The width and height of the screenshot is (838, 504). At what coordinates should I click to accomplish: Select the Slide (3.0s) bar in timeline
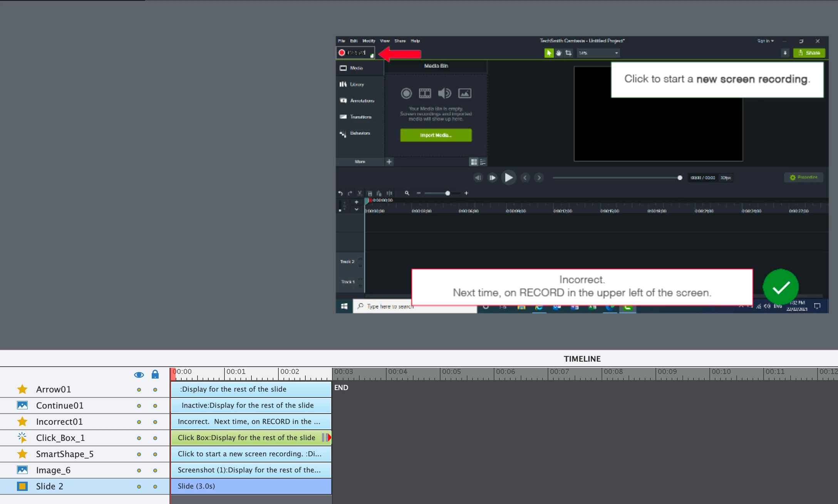click(251, 486)
